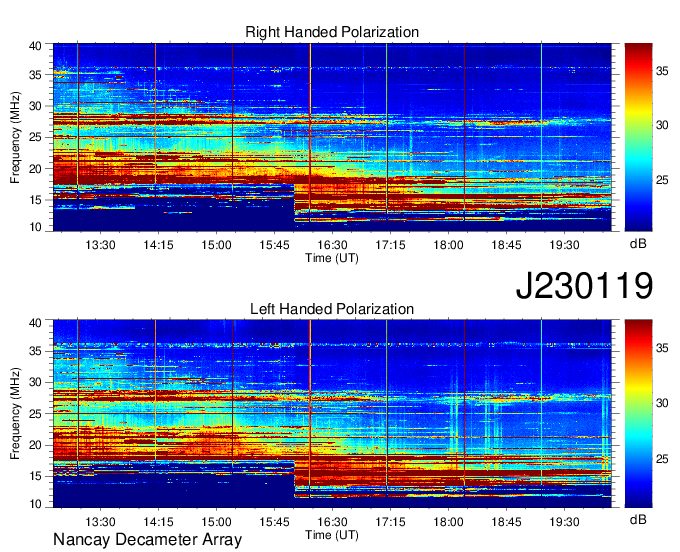Click the 19:30 time tick on Right Handed plot
Viewport: 680px width, 552px height.
pos(564,245)
